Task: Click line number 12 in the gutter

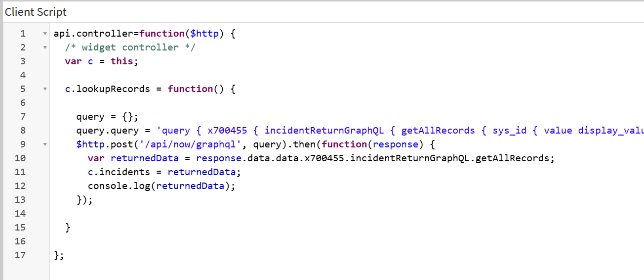Action: click(20, 186)
